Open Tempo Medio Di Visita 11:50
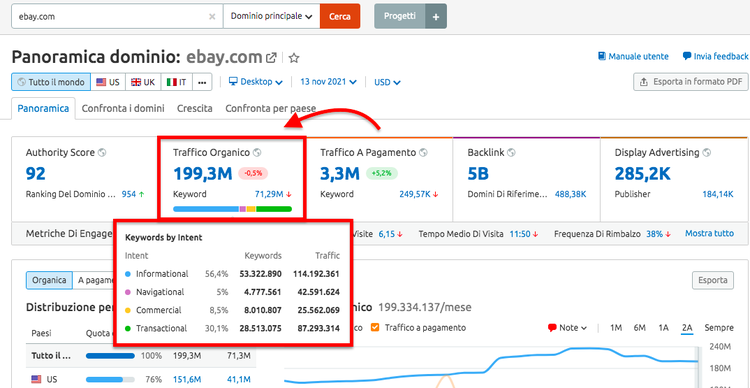This screenshot has height=388, width=750. (520, 234)
